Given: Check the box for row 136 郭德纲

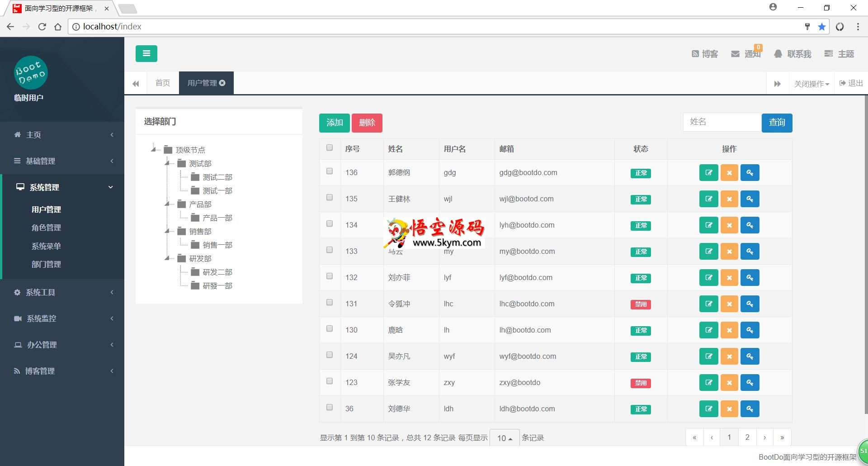Looking at the screenshot, I should (x=330, y=171).
